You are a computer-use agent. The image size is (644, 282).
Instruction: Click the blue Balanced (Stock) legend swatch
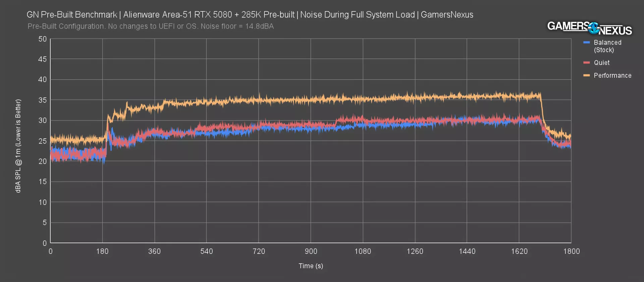click(586, 43)
